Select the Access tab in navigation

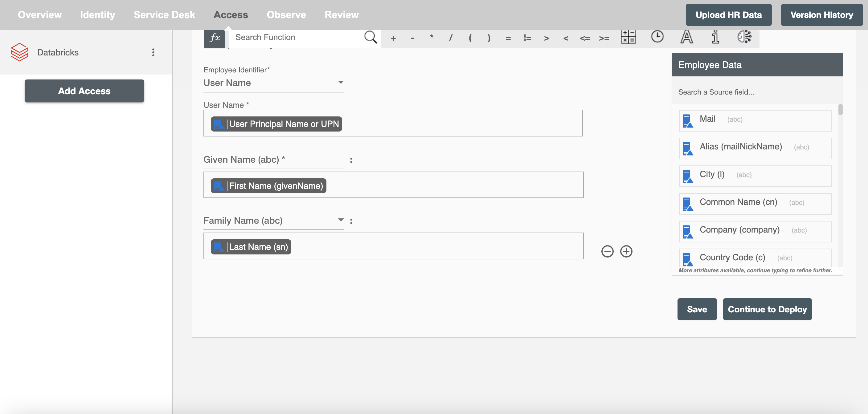click(230, 14)
